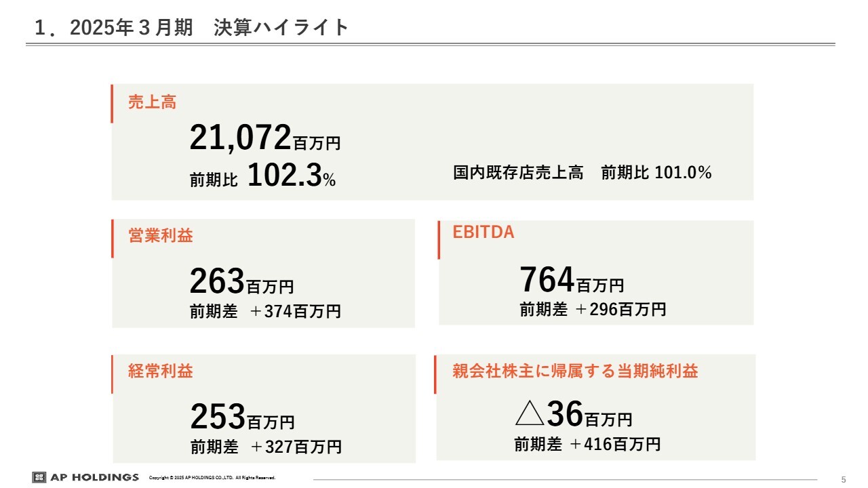Click the 親会社株主に帰属する当期純利益 heading

(x=575, y=371)
